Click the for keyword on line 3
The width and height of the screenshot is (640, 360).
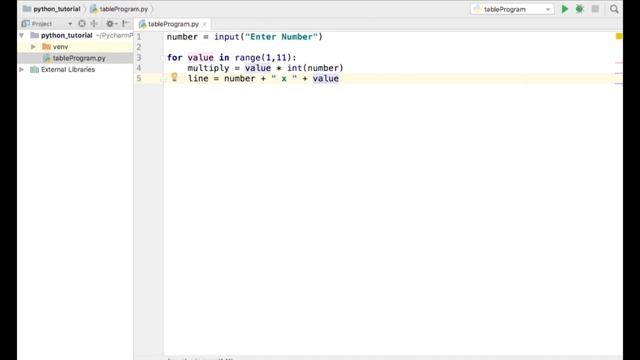click(x=174, y=58)
